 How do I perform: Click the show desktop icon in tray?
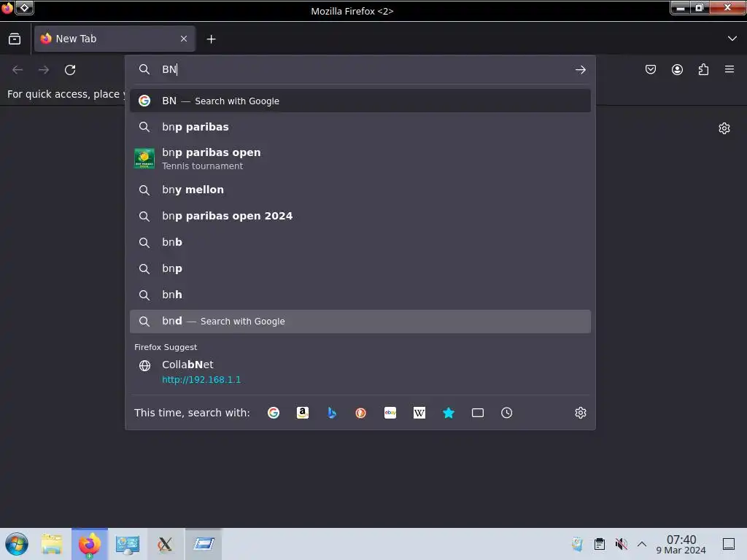[729, 544]
